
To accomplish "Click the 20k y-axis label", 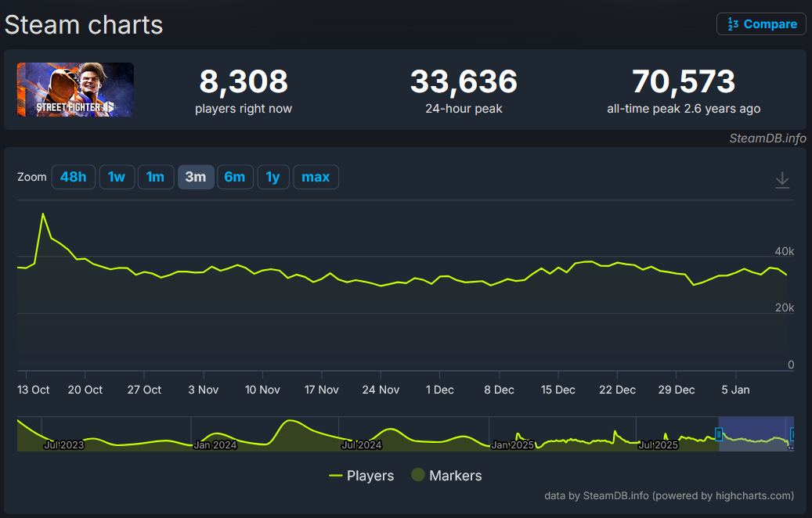I will click(x=784, y=308).
